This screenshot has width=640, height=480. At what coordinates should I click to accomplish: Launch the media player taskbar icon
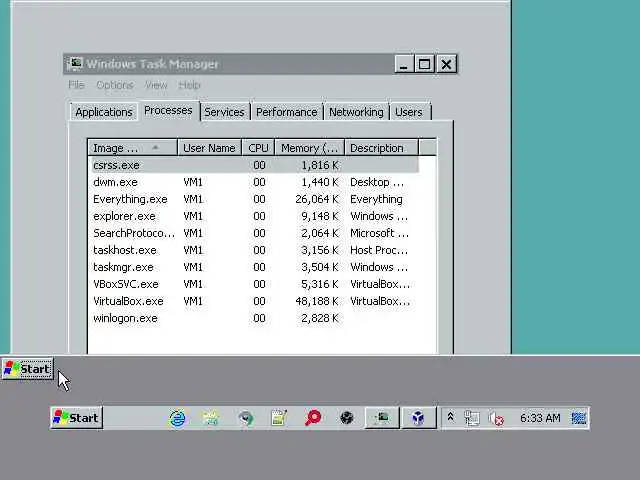click(x=245, y=418)
